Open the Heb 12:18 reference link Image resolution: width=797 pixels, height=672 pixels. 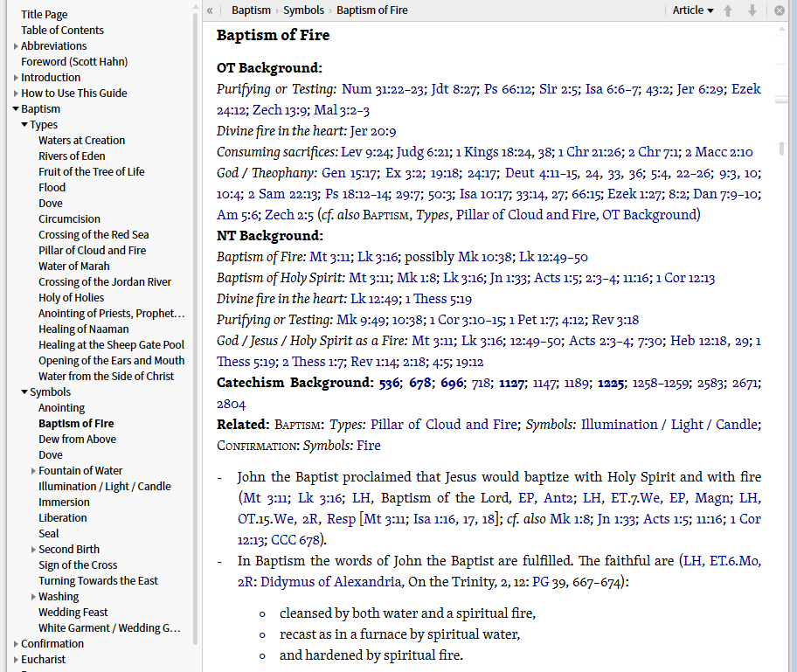click(x=699, y=341)
